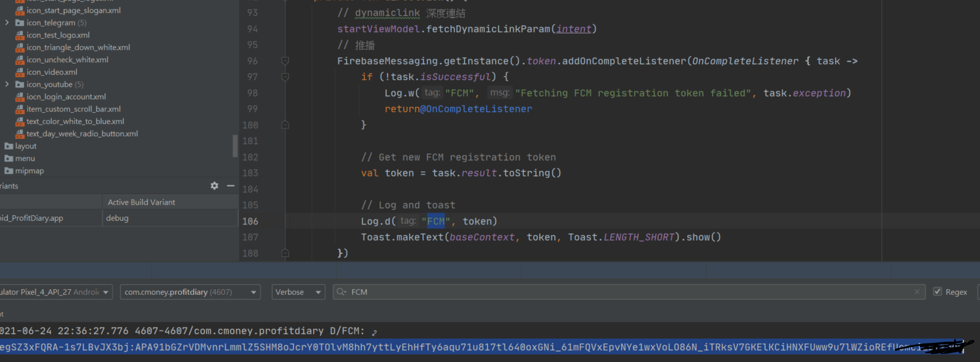Open the com.cmoney.profitdiary process dropdown

point(190,292)
